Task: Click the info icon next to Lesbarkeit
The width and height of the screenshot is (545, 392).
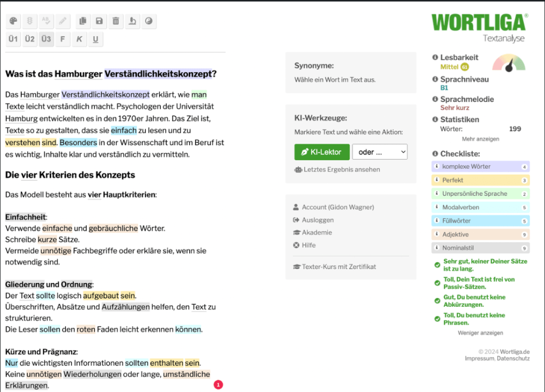Action: click(x=435, y=58)
